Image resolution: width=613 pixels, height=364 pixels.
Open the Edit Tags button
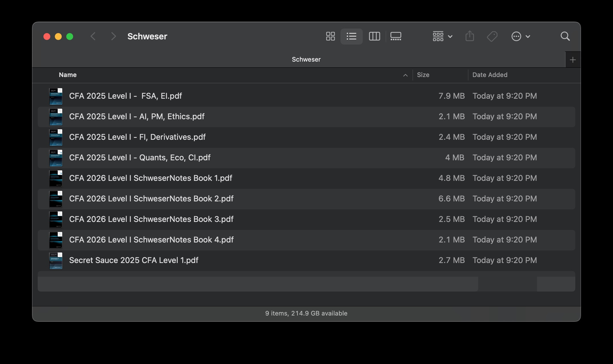[492, 36]
